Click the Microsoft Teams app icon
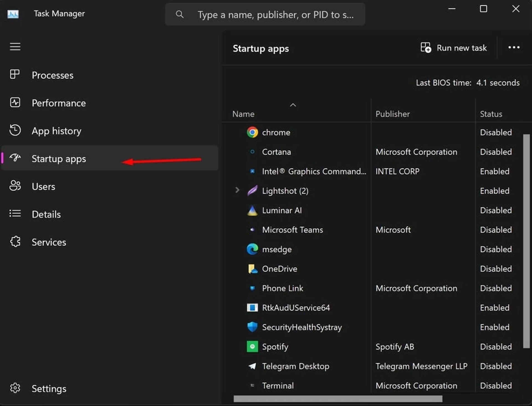Viewport: 532px width, 406px height. (x=252, y=229)
